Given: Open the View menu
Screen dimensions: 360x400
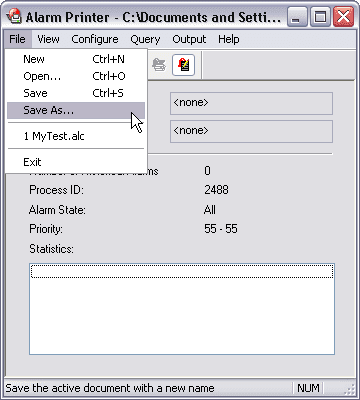Looking at the screenshot, I should [48, 39].
